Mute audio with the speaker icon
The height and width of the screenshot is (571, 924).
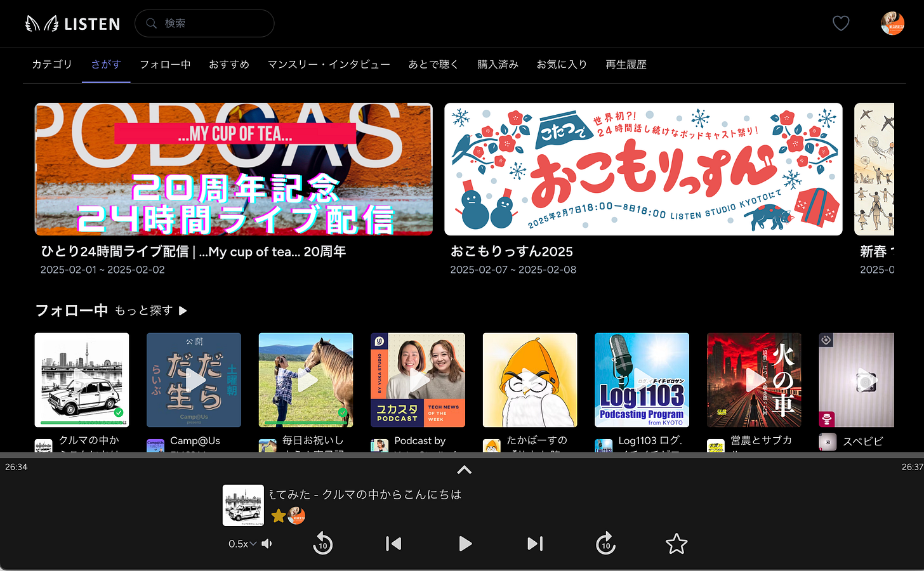click(x=267, y=544)
